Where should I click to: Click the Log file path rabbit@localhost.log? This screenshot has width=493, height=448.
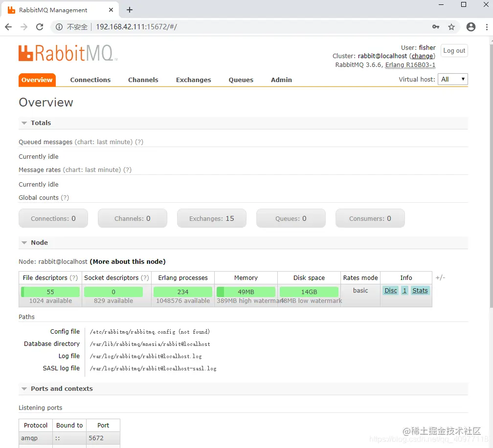(146, 356)
